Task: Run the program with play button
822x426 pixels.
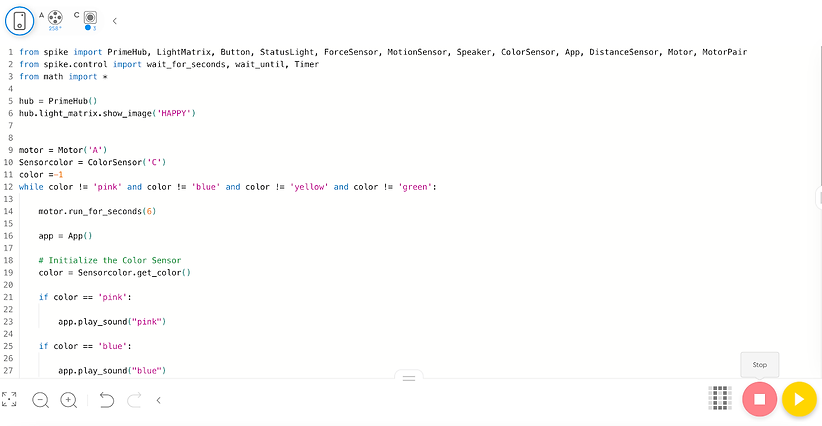Action: pyautogui.click(x=799, y=400)
